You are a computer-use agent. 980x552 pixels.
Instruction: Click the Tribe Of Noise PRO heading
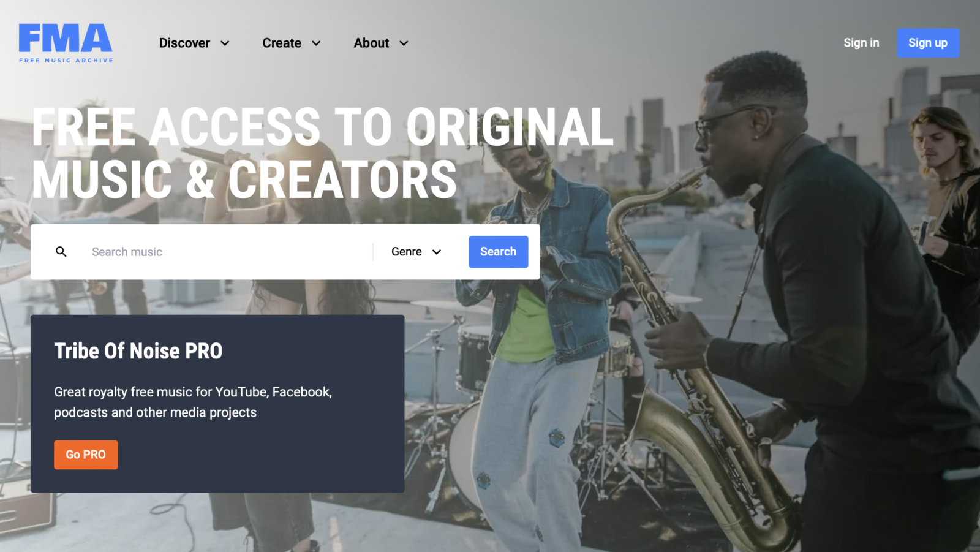[x=138, y=351]
